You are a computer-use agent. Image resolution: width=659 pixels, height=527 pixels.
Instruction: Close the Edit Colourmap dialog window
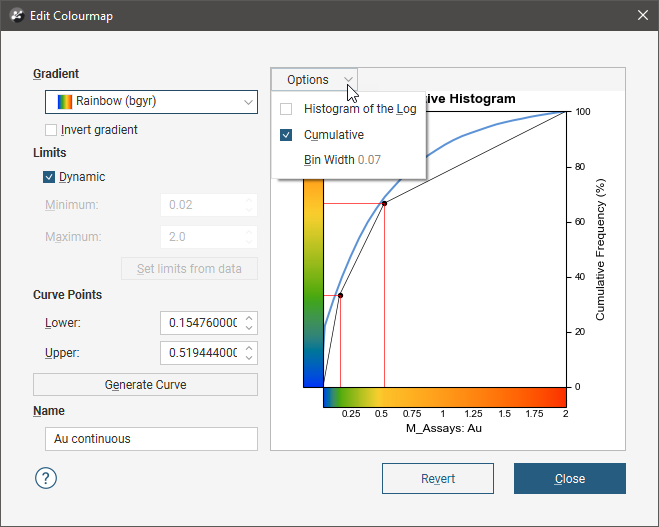(642, 16)
